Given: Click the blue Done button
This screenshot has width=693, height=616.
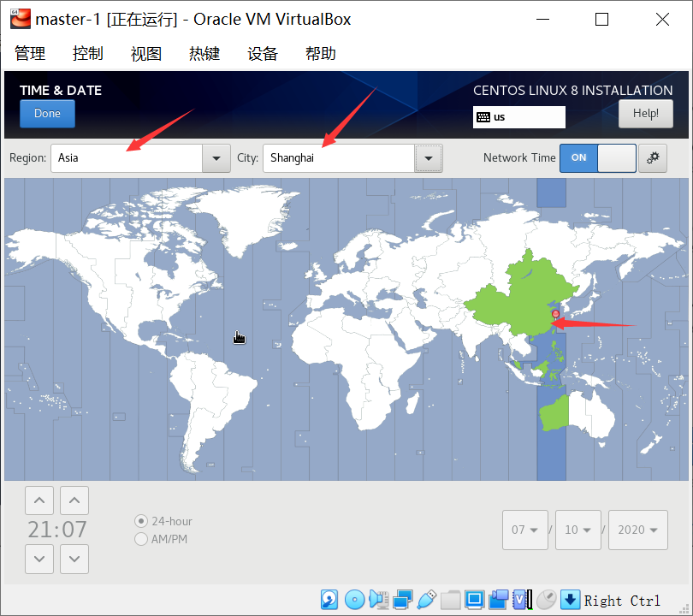Looking at the screenshot, I should point(47,114).
